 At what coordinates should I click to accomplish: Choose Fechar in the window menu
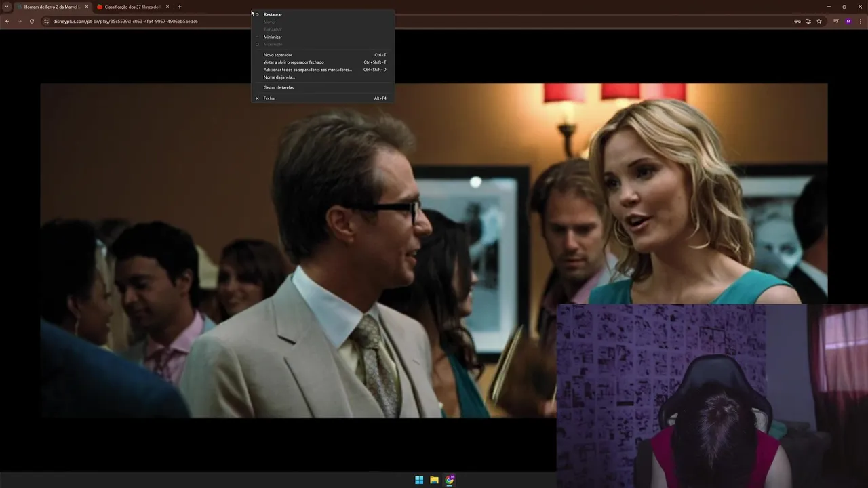tap(322, 98)
